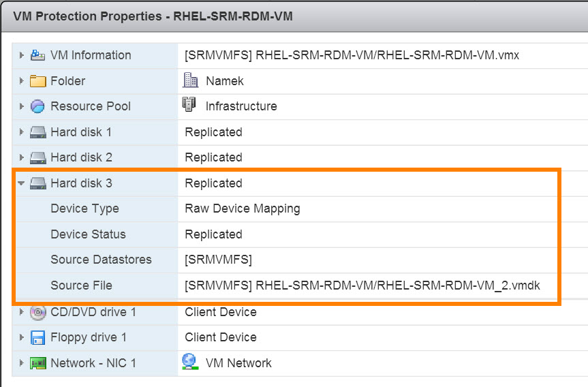
Task: Click the Hard disk 2 drive icon
Action: (38, 157)
